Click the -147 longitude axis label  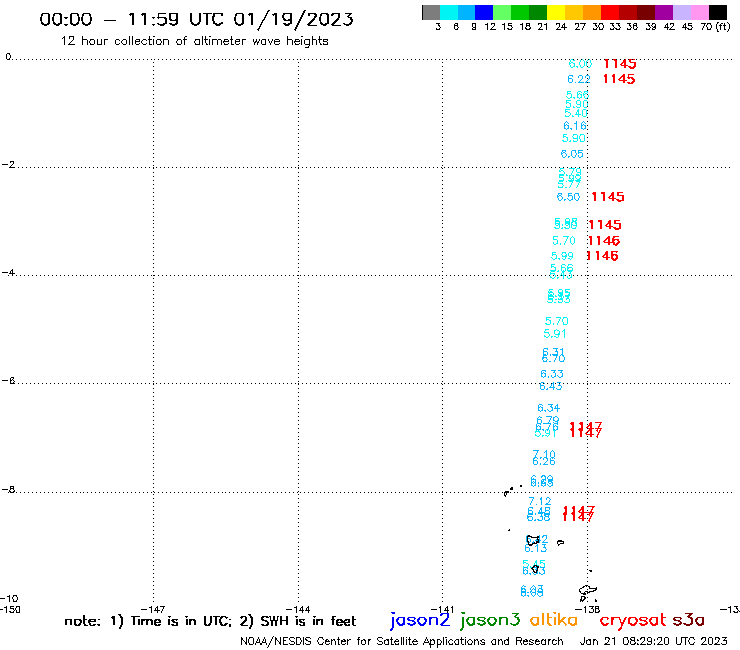[153, 610]
